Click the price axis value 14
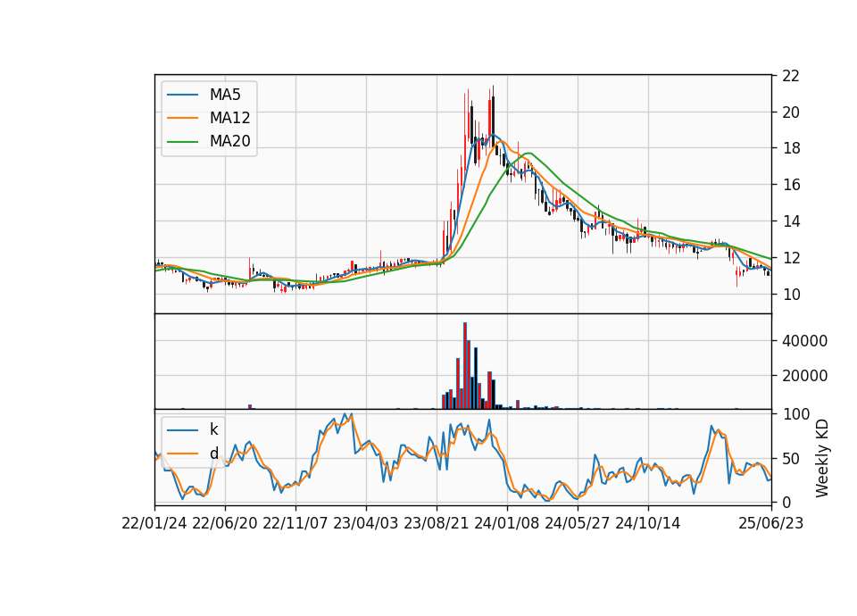This screenshot has height=616, width=857. pyautogui.click(x=791, y=221)
